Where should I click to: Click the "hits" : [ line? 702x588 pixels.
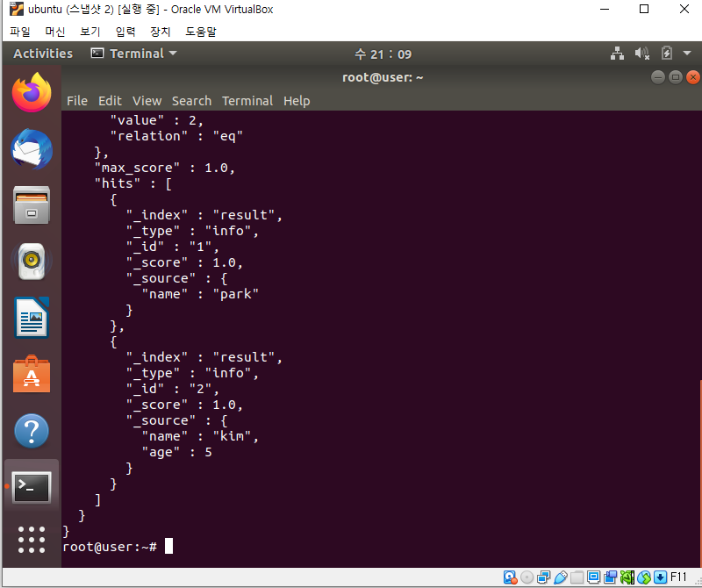(x=133, y=183)
